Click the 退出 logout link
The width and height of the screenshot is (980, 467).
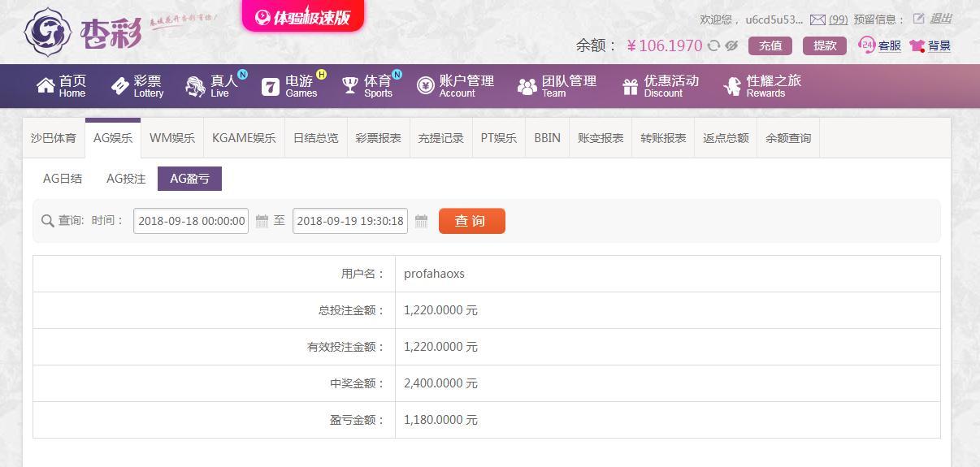pyautogui.click(x=941, y=19)
